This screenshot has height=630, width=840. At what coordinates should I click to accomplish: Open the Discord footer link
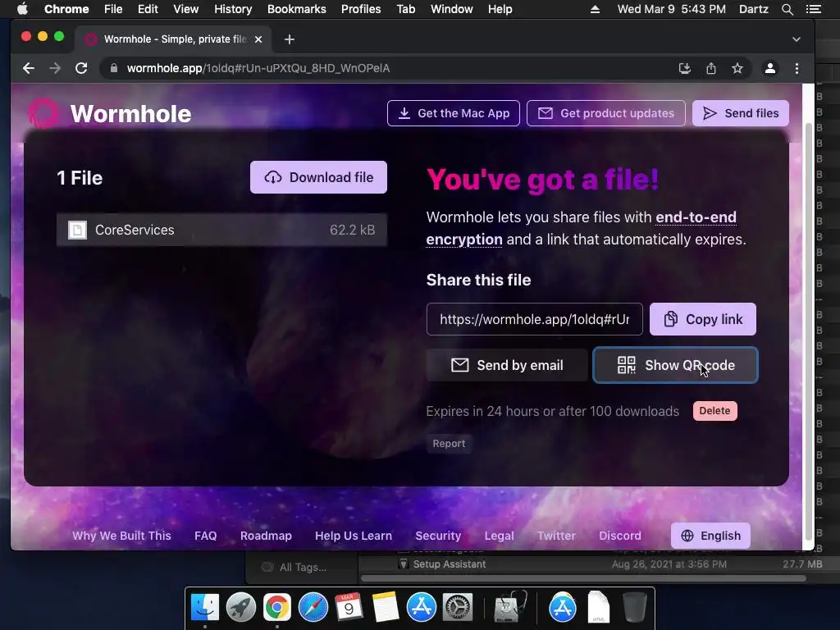click(x=620, y=536)
